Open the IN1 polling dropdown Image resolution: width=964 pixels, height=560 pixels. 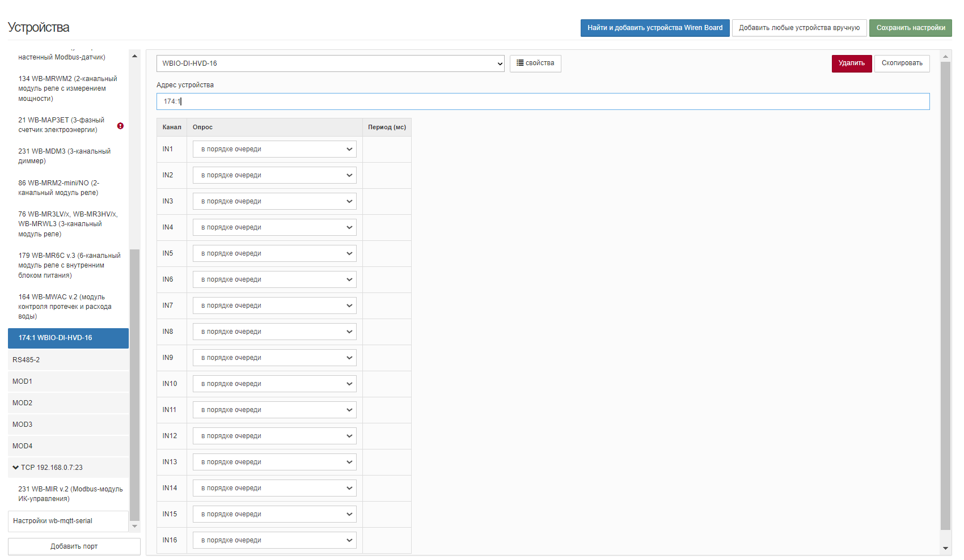pos(274,149)
